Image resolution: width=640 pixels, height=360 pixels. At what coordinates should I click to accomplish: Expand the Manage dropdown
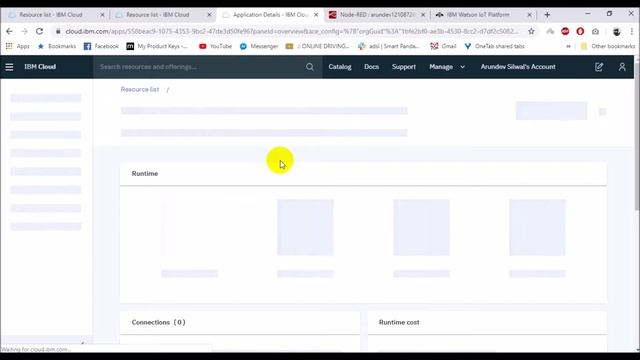[x=447, y=67]
